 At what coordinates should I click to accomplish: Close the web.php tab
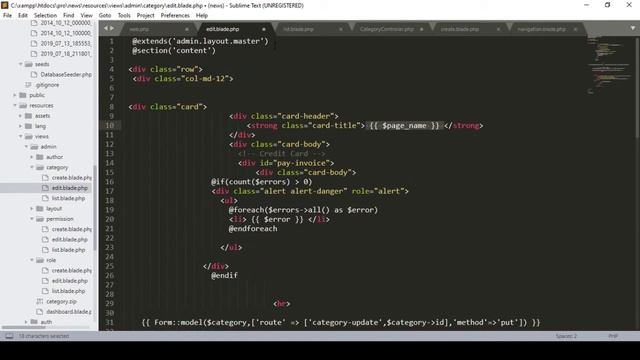tap(187, 29)
